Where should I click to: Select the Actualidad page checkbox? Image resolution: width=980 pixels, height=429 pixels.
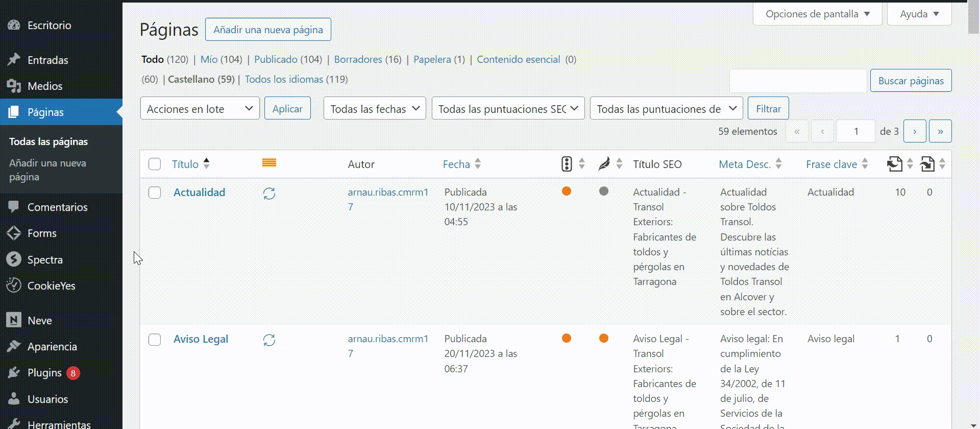point(155,193)
